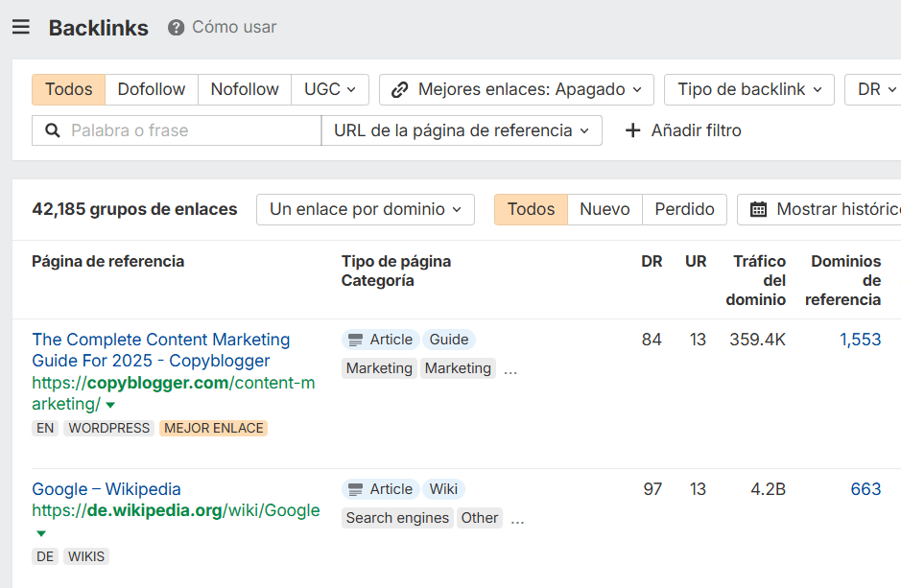Select the Dofollow filter tab
This screenshot has height=588, width=901.
coord(152,89)
